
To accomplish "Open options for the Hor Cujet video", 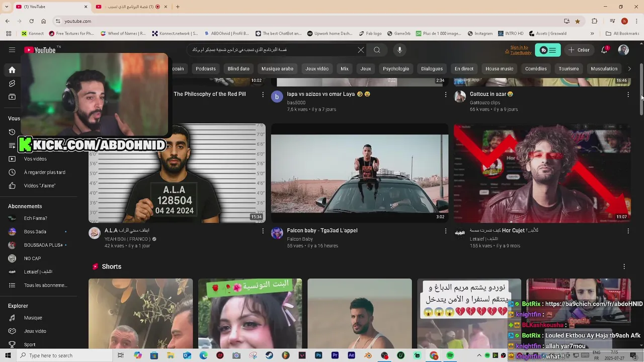I will point(628,231).
